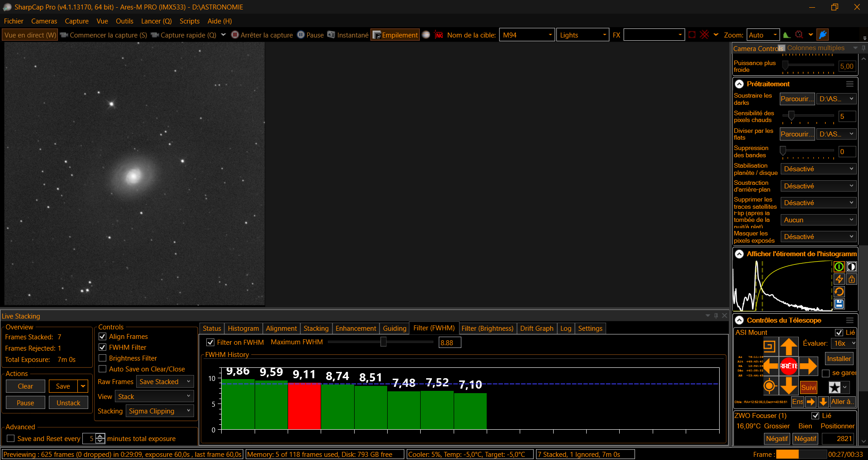Click the Maximum FWHM value field 8.88

pyautogui.click(x=450, y=343)
